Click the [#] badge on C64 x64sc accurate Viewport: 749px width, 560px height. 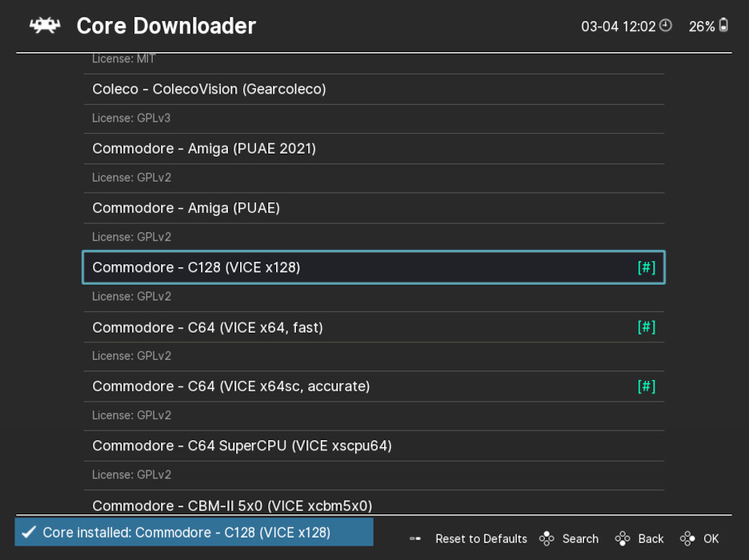646,386
